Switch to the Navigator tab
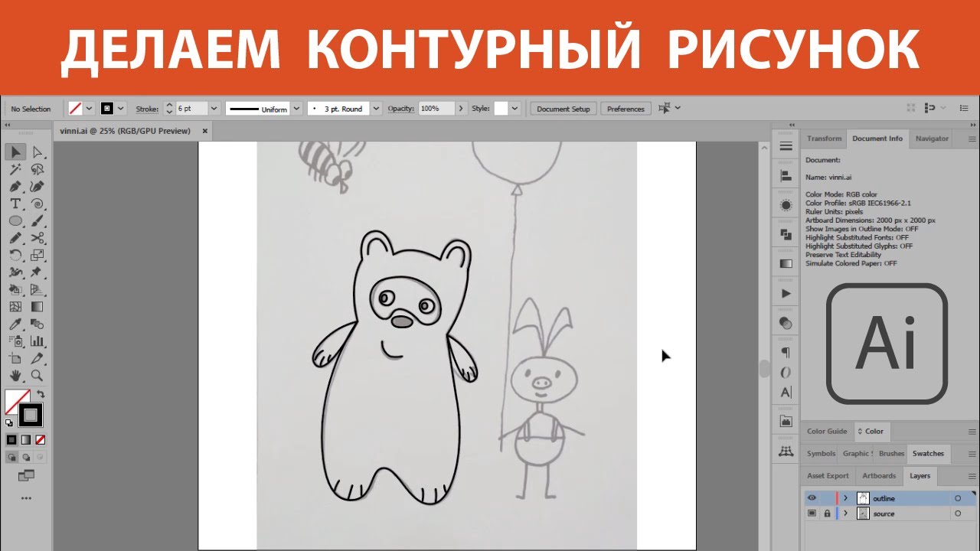This screenshot has height=551, width=980. point(932,139)
